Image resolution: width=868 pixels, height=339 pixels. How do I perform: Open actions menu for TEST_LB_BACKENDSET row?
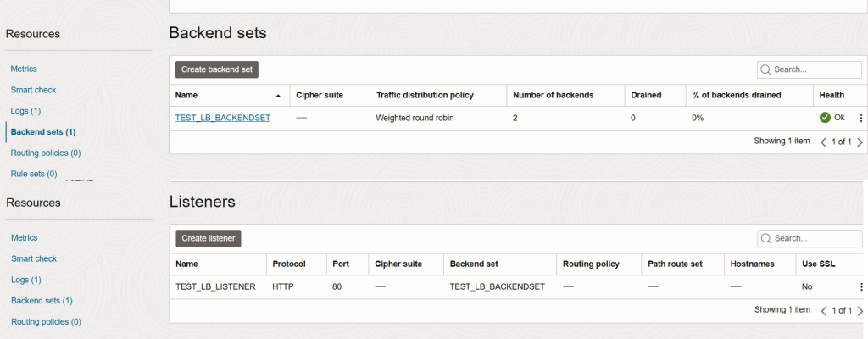point(861,119)
